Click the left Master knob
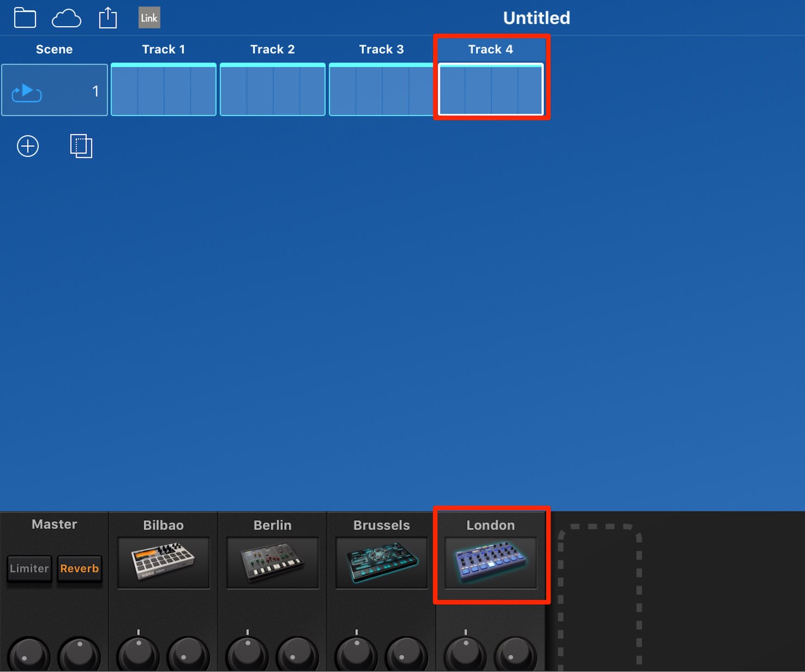The image size is (805, 672). point(29,655)
